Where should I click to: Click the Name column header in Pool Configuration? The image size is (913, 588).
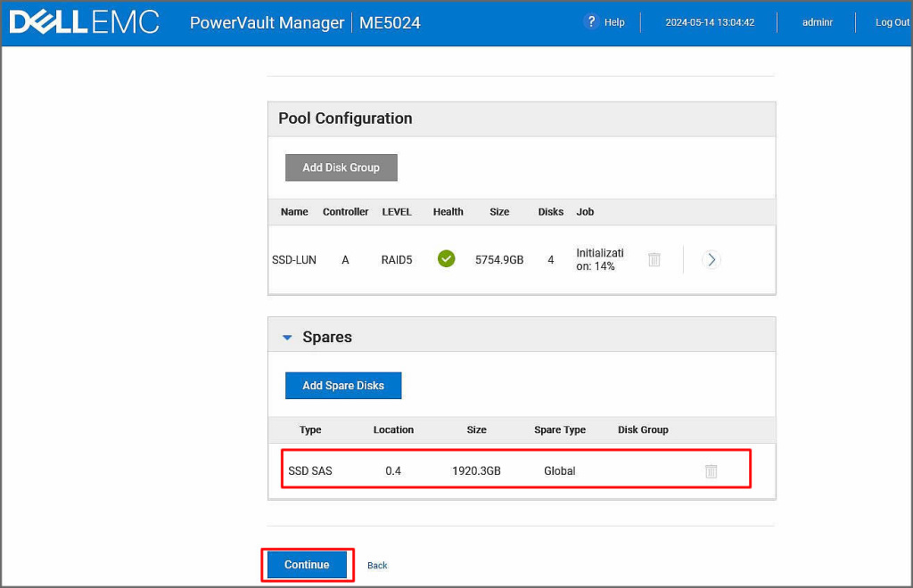(294, 212)
